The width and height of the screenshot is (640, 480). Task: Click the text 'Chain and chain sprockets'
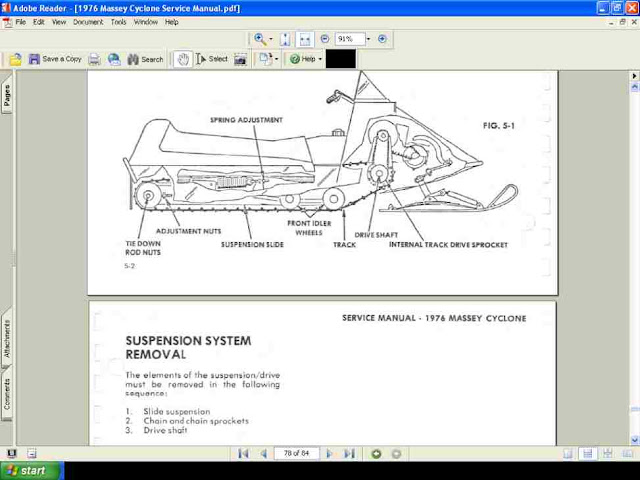(196, 421)
